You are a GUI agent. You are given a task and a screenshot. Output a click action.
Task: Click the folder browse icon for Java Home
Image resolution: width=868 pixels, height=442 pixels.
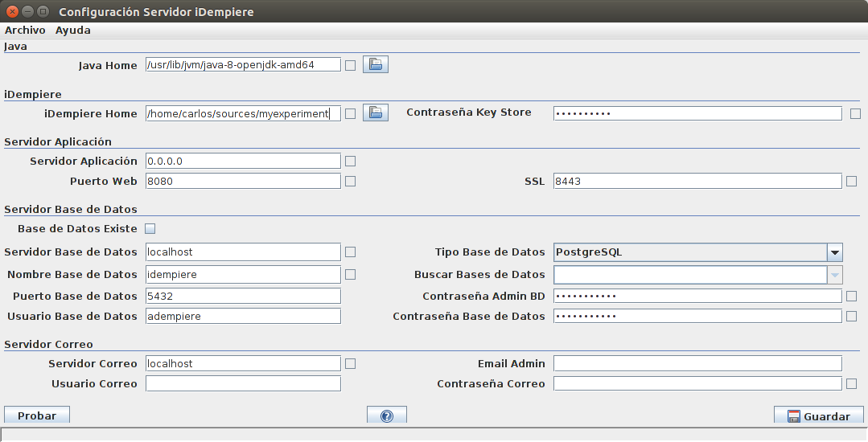pos(376,65)
